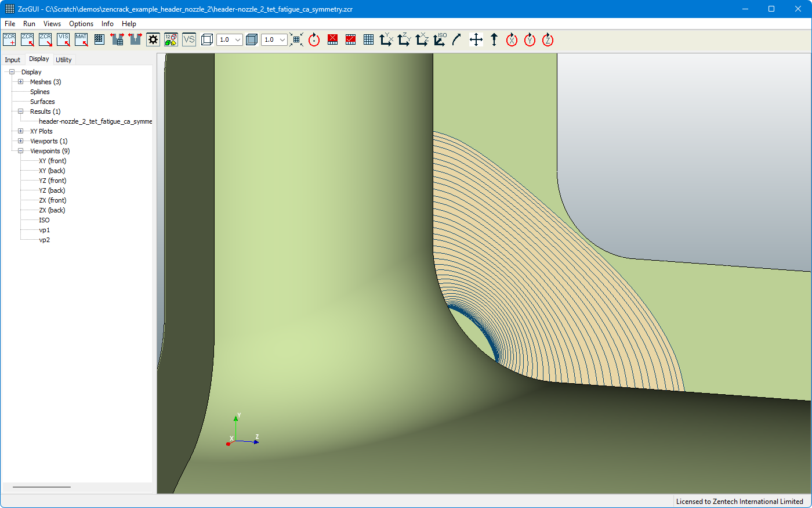Select the four-way pan arrows tool
Screen dimensions: 812x508
tap(476, 39)
